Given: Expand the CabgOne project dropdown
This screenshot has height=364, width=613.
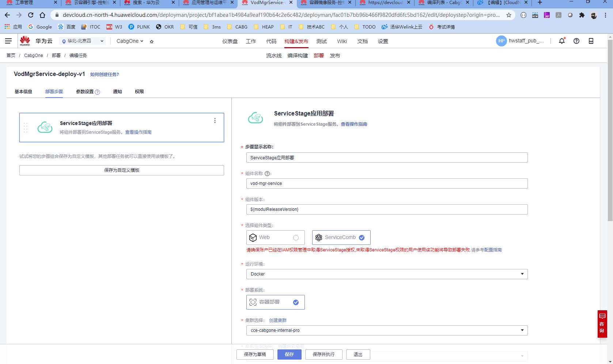Looking at the screenshot, I should [130, 41].
